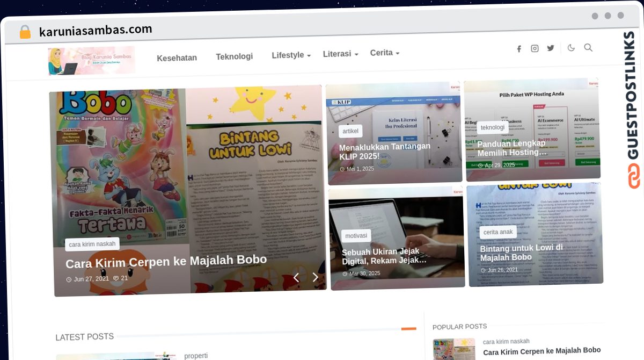This screenshot has width=644, height=360.
Task: Open the Teknologi menu item
Action: (x=234, y=56)
